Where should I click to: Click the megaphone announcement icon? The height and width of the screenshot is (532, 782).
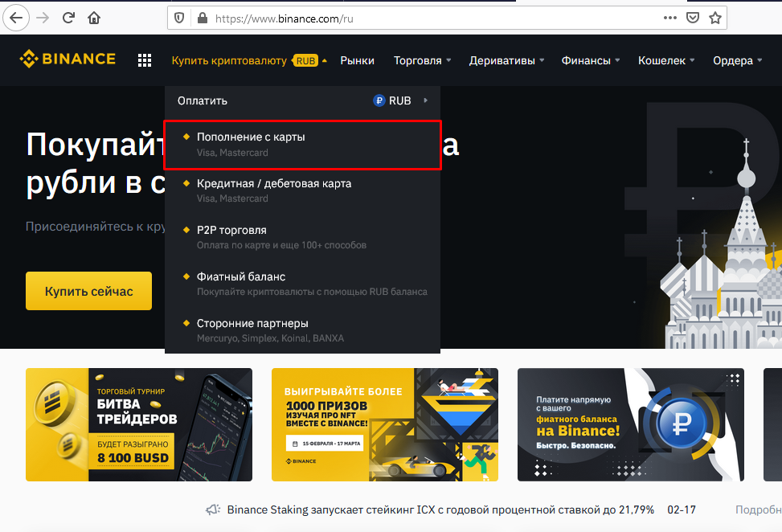[213, 509]
